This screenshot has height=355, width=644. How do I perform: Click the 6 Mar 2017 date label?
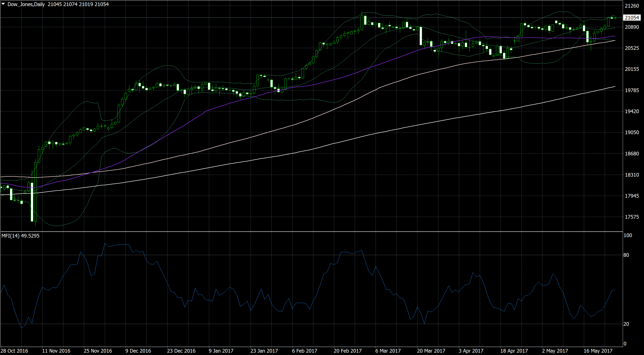point(388,351)
